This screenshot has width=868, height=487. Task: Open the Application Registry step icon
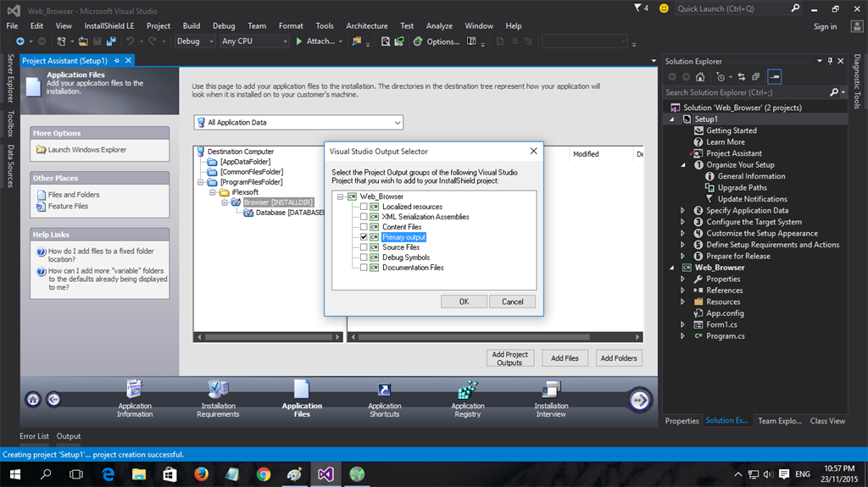(x=468, y=389)
